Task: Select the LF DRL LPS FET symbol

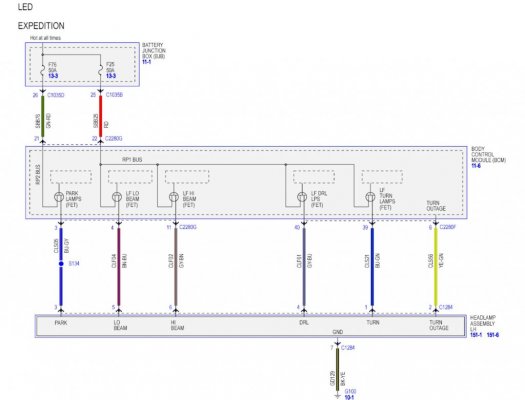Action: (302, 197)
